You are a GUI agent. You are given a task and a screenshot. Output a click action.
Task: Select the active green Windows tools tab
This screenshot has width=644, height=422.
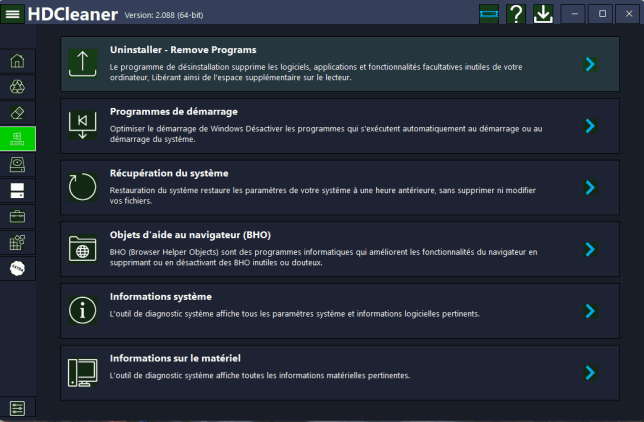pyautogui.click(x=18, y=138)
